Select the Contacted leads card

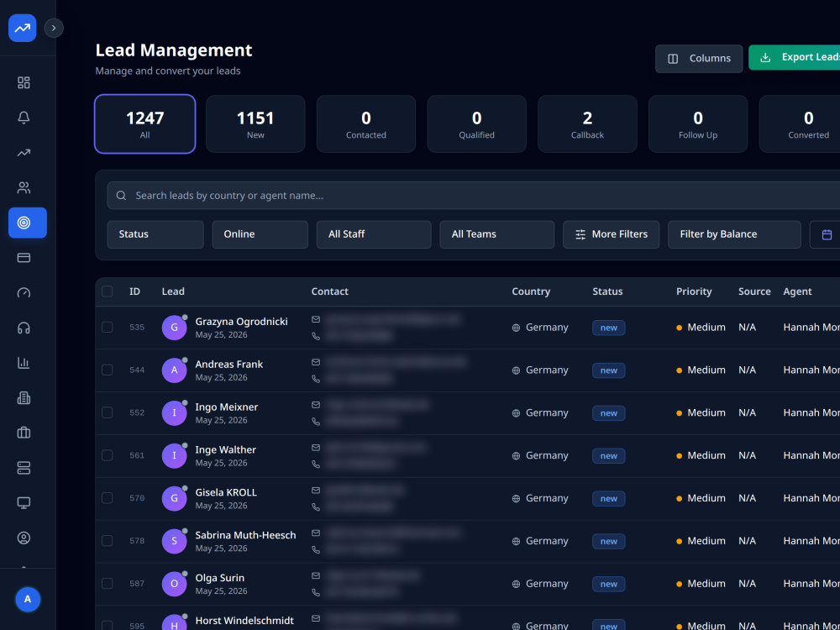click(366, 123)
